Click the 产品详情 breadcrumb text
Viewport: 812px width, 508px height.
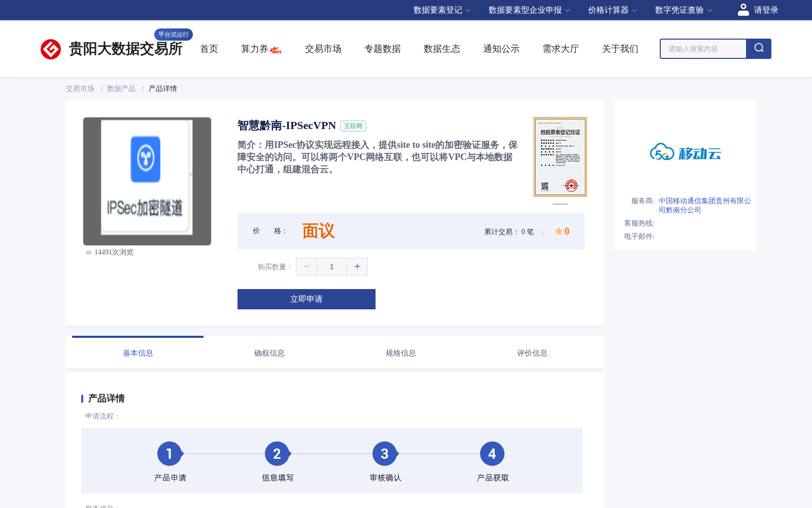(163, 88)
